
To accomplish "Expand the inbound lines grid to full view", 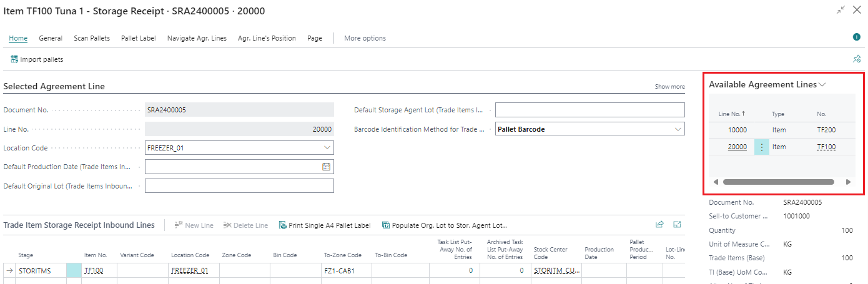I will (x=677, y=225).
